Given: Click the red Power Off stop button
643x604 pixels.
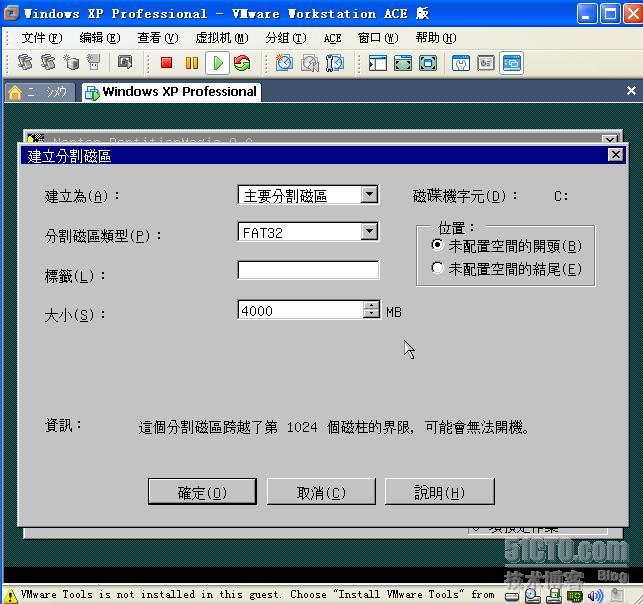Looking at the screenshot, I should (x=166, y=63).
